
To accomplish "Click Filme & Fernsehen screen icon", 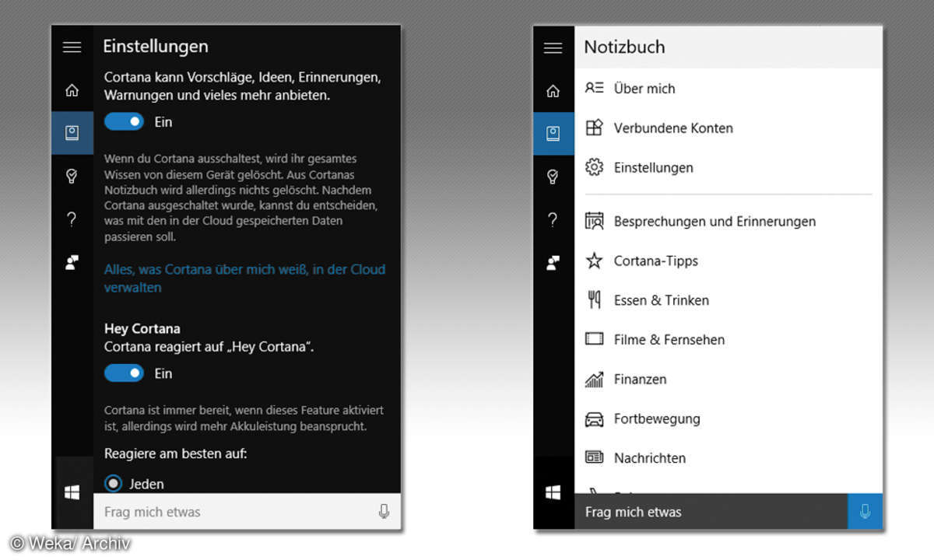I will [x=595, y=339].
